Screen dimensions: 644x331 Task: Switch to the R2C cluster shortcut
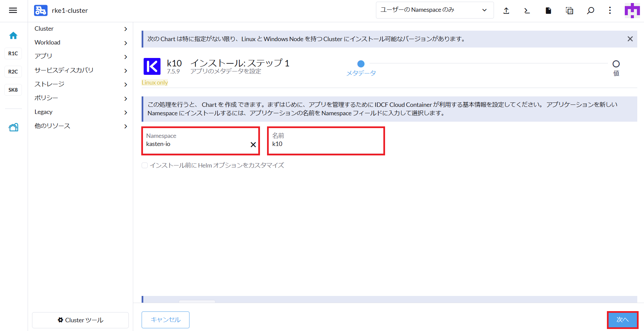(13, 71)
